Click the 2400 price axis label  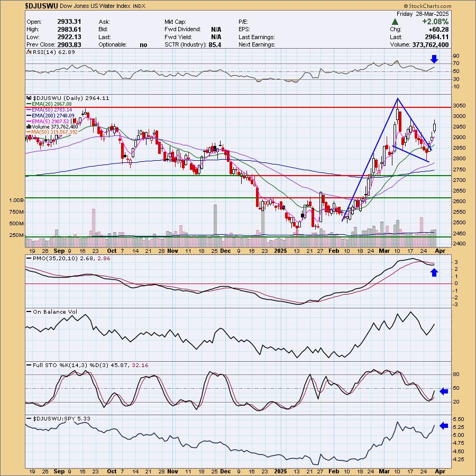tap(459, 243)
